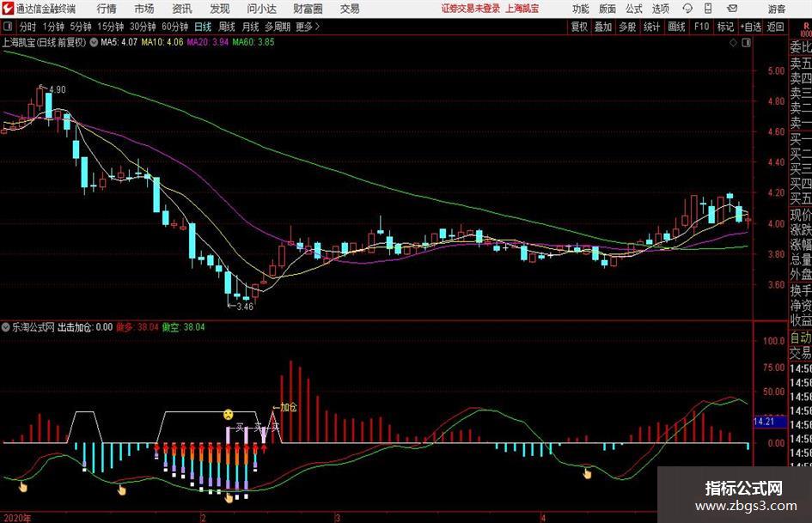The height and width of the screenshot is (523, 812).
Task: Select the 月线 monthly period
Action: (x=250, y=27)
